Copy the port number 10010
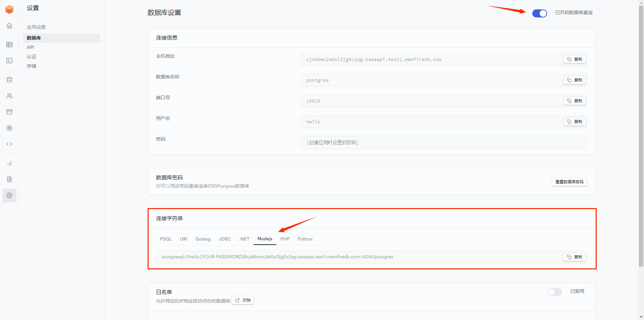 coord(575,101)
